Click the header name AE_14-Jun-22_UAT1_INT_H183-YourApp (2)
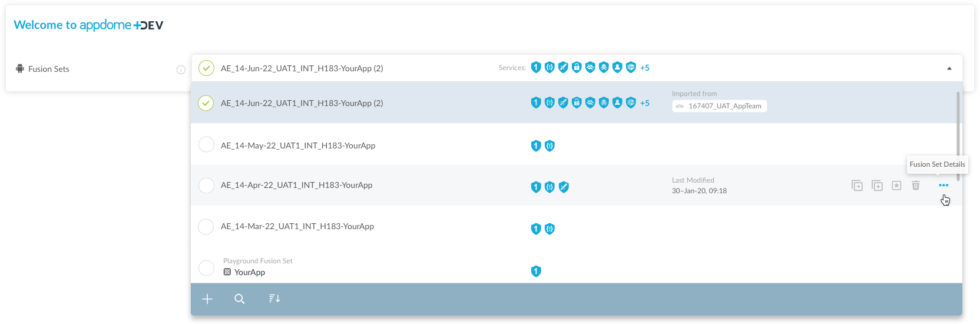This screenshot has height=324, width=980. coord(302,68)
